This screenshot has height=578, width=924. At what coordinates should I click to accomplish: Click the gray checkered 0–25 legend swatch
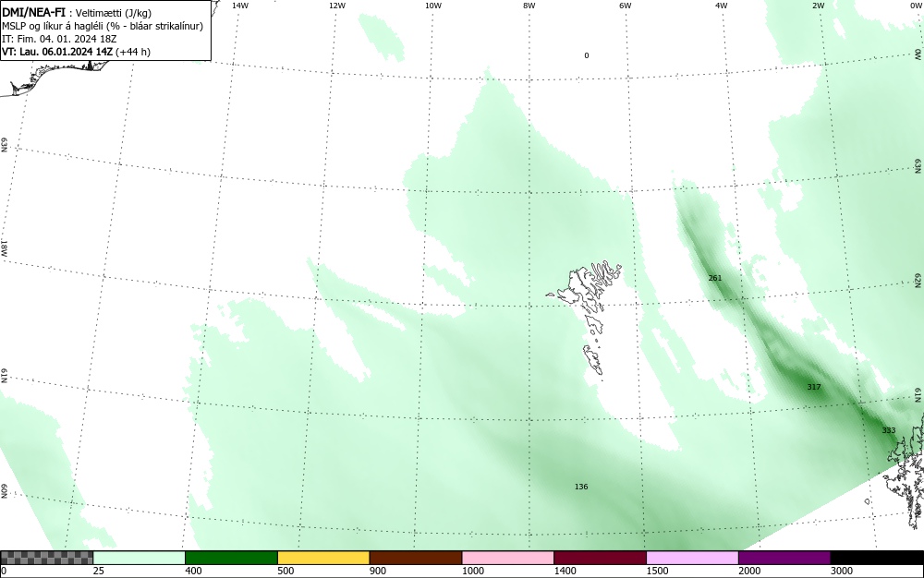(x=46, y=558)
